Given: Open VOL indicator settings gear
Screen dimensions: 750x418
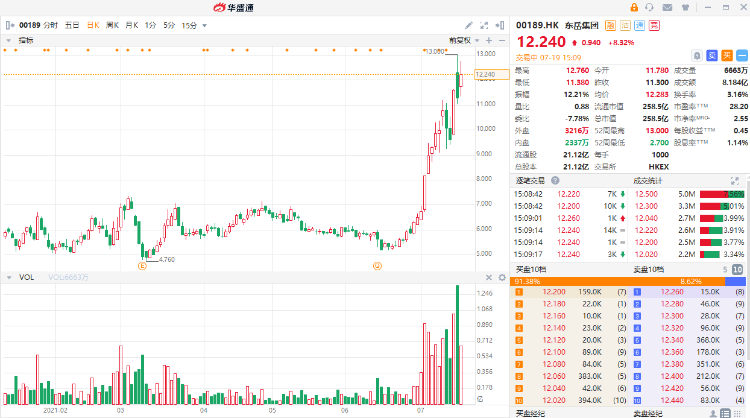Looking at the screenshot, I should pos(502,277).
